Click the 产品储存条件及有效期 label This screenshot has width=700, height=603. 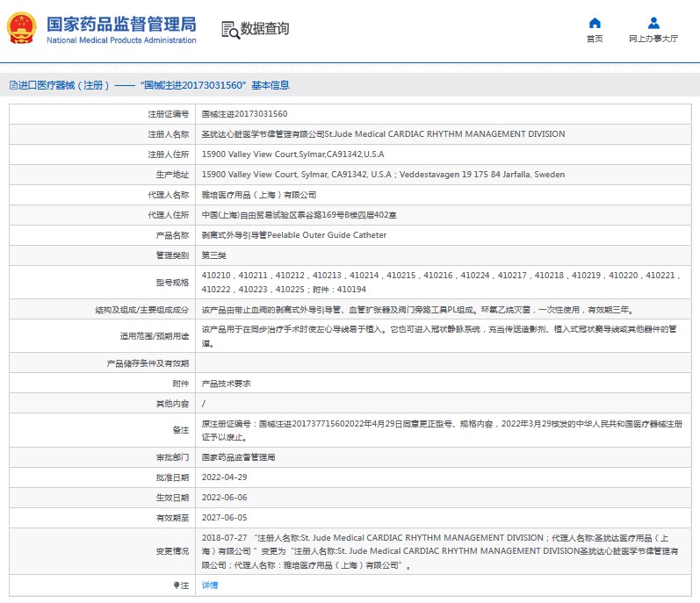pyautogui.click(x=148, y=363)
